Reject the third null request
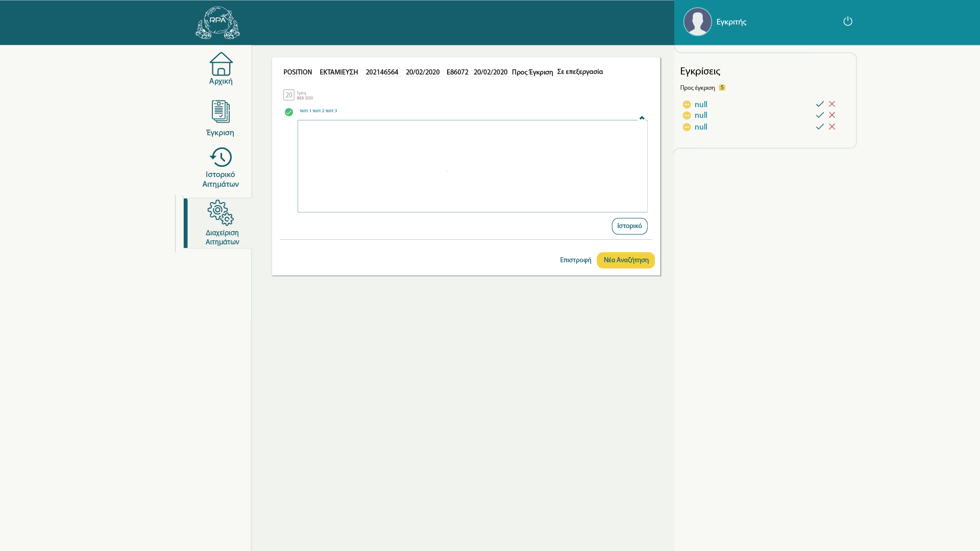The width and height of the screenshot is (980, 551). click(832, 127)
